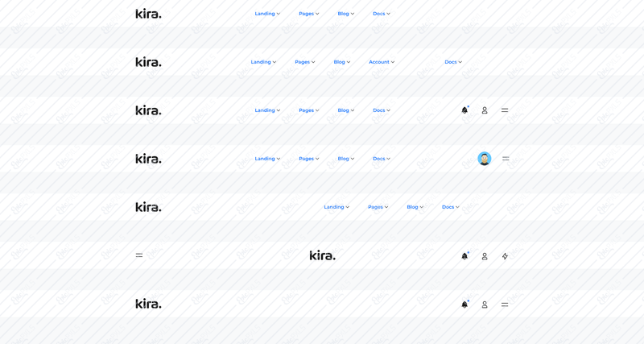Open Landing menu in the navbar with avatar

point(267,159)
